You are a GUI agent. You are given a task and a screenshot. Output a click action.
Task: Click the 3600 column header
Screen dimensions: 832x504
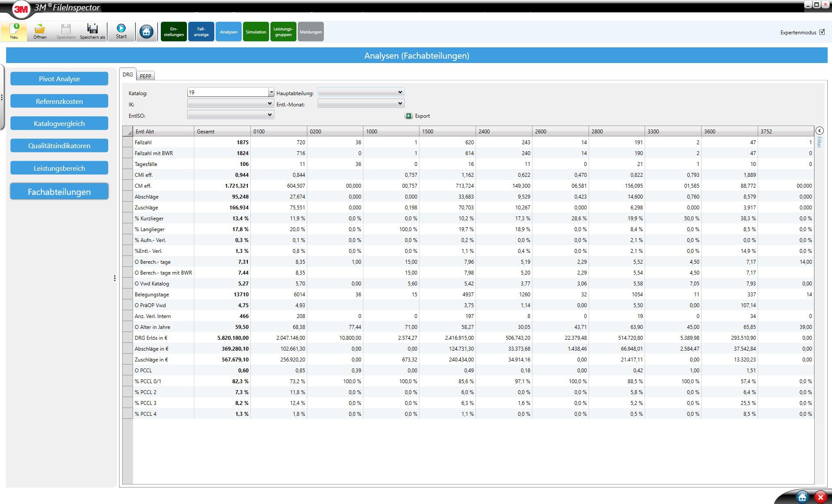pos(729,131)
